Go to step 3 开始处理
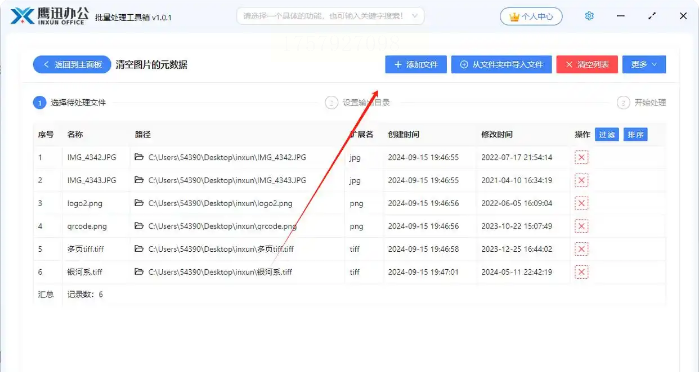The image size is (699, 372). pos(641,103)
